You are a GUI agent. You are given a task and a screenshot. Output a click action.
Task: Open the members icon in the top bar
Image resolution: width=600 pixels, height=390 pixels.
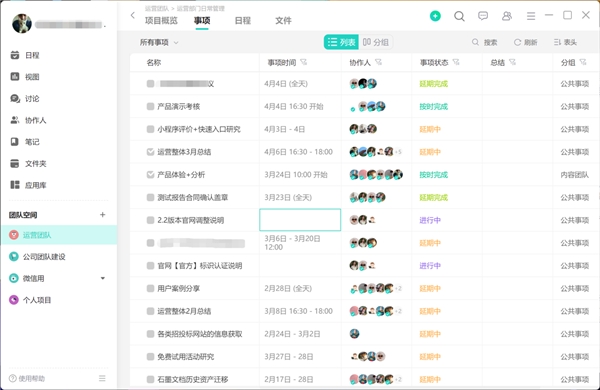507,16
